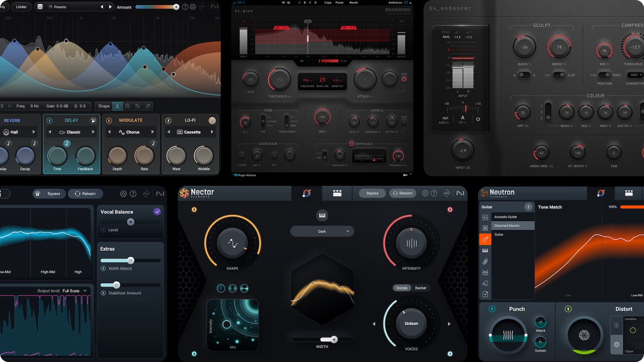Click the Attack icon in Neutron Punch
The width and height of the screenshot is (644, 362).
pos(540,322)
